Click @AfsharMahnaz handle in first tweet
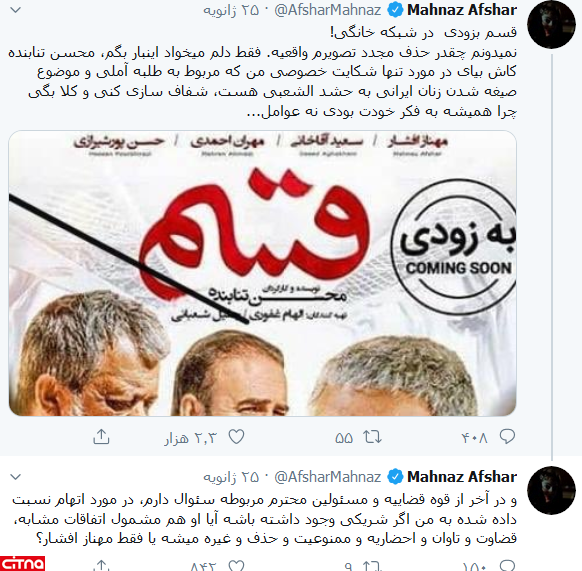The height and width of the screenshot is (571, 582). click(x=327, y=10)
